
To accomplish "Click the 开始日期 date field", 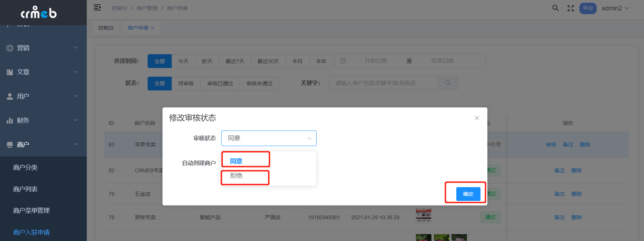I will [376, 61].
